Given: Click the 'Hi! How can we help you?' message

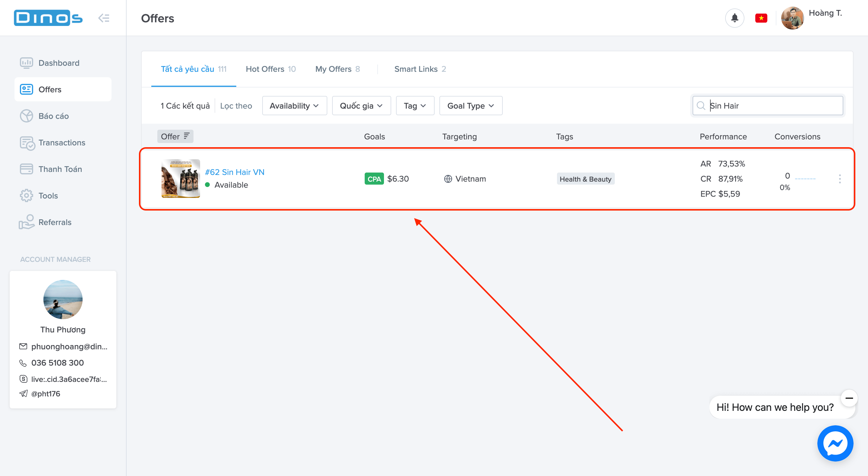Looking at the screenshot, I should pos(775,407).
